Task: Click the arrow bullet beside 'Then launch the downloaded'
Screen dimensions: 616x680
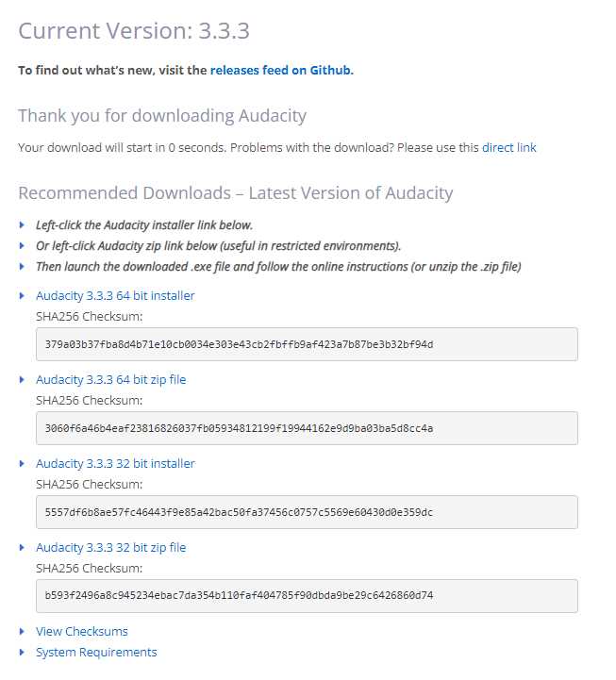Action: tap(23, 267)
